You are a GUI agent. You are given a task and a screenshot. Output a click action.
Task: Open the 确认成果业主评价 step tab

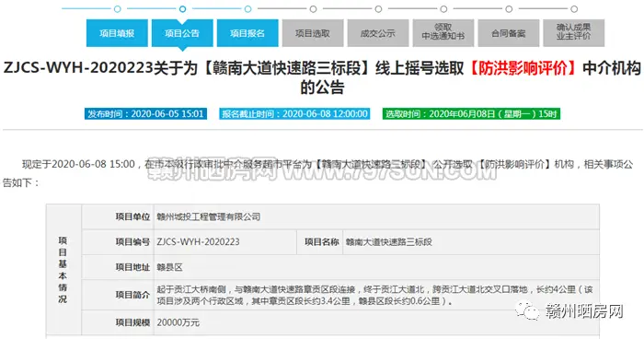(574, 33)
